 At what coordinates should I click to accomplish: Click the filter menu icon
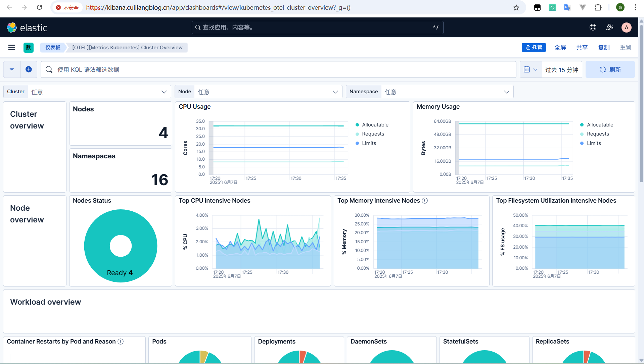(x=12, y=69)
